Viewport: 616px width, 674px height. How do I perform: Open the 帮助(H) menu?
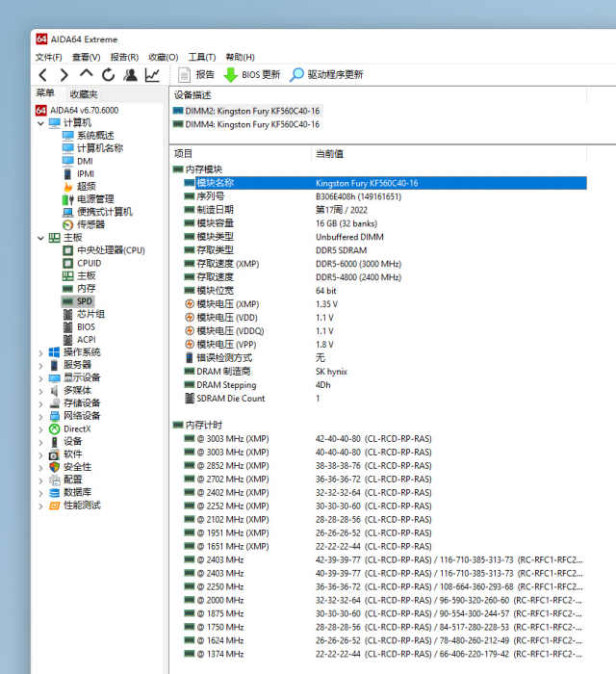240,57
